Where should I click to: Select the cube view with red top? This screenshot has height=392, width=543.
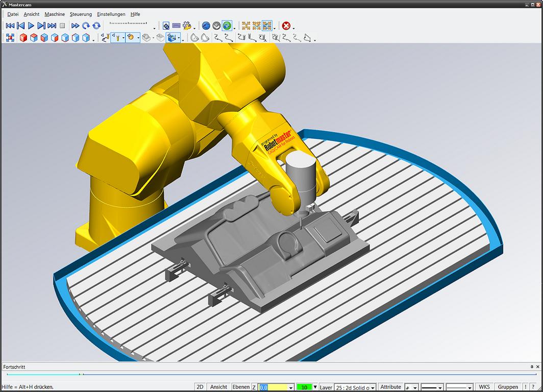pyautogui.click(x=34, y=38)
